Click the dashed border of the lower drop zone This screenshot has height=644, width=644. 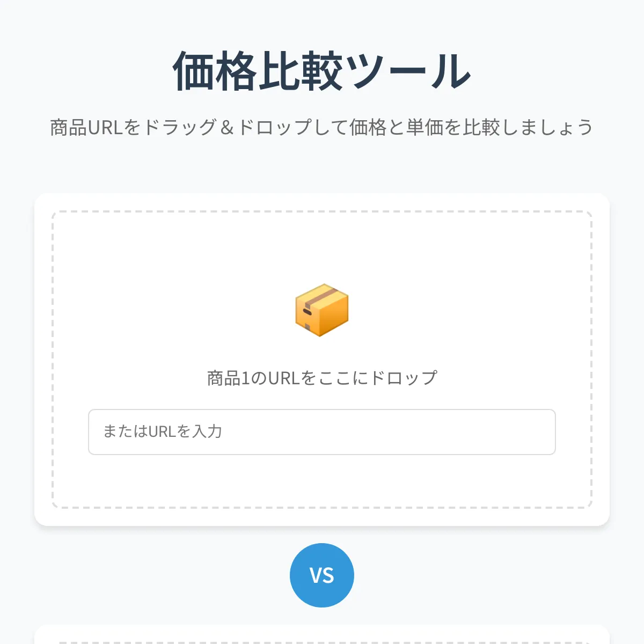pos(322,640)
